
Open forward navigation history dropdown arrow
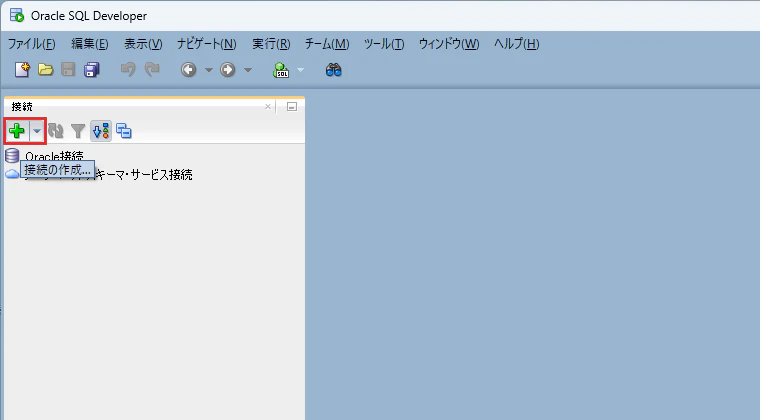[x=248, y=70]
